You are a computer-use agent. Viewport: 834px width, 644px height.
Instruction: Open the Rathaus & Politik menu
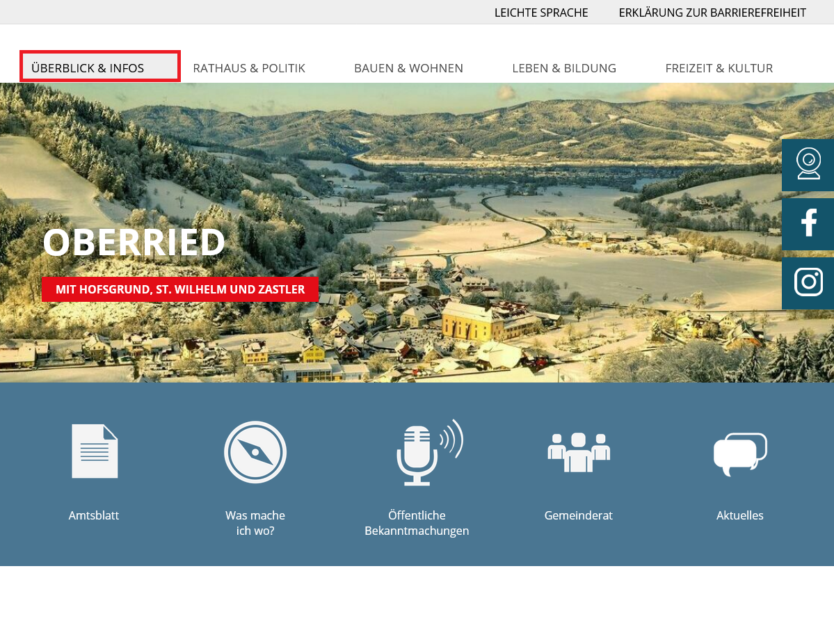click(249, 68)
